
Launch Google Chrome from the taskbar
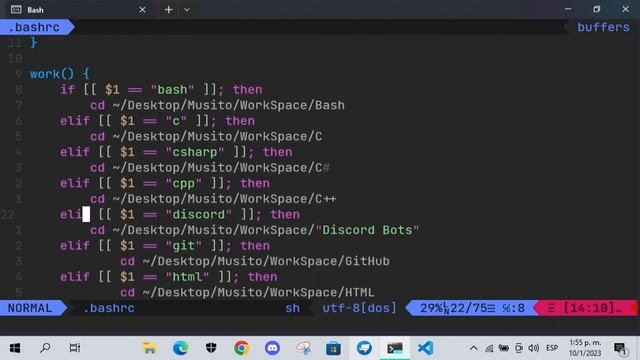coord(242,348)
